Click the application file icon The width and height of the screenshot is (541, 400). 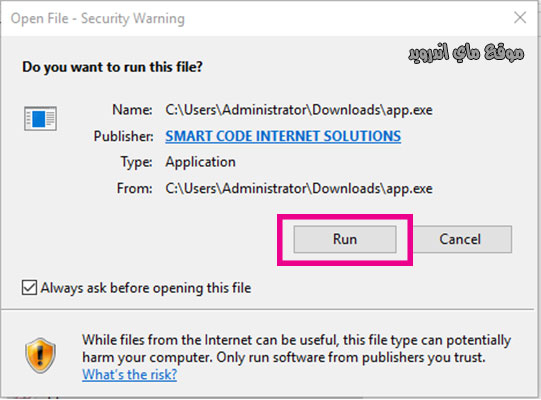[40, 119]
